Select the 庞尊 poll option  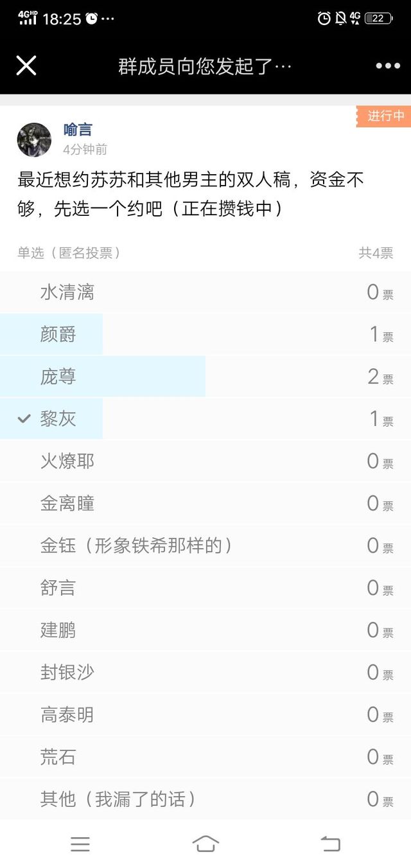[205, 377]
